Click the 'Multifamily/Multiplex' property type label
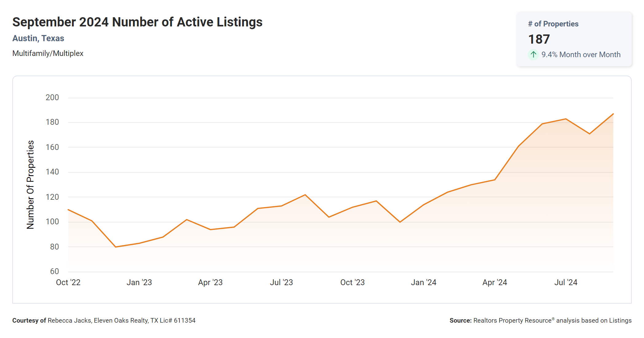 point(48,53)
